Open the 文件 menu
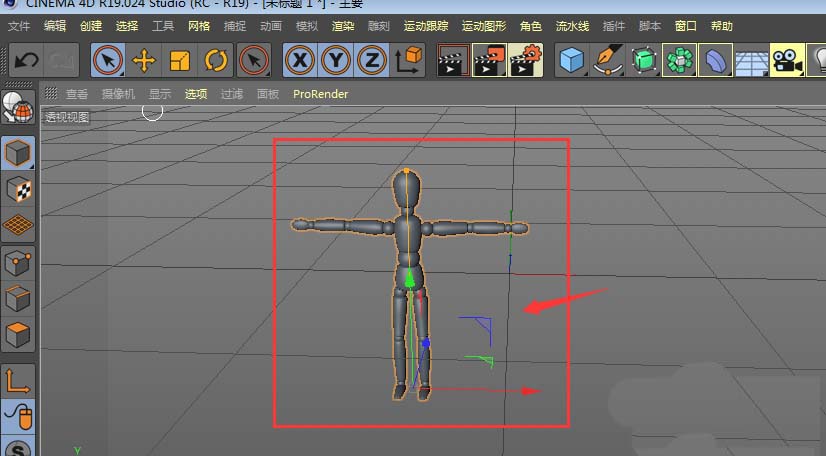This screenshot has width=826, height=456. point(19,25)
